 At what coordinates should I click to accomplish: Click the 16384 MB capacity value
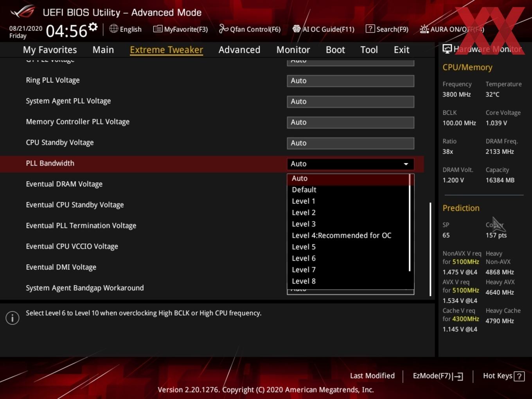click(500, 180)
